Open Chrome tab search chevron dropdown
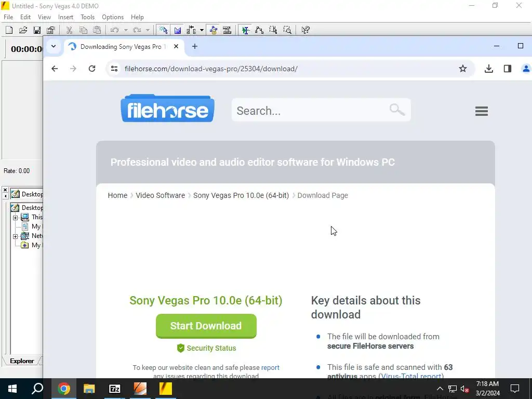 click(x=54, y=46)
